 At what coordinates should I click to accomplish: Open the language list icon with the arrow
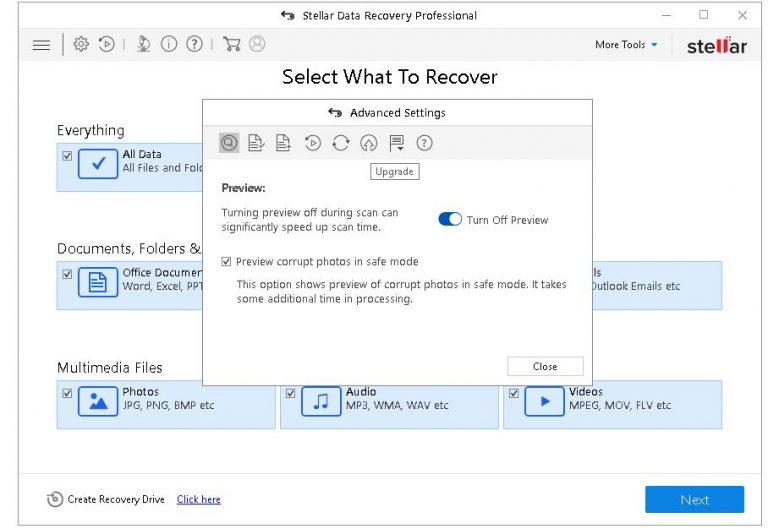coord(396,143)
